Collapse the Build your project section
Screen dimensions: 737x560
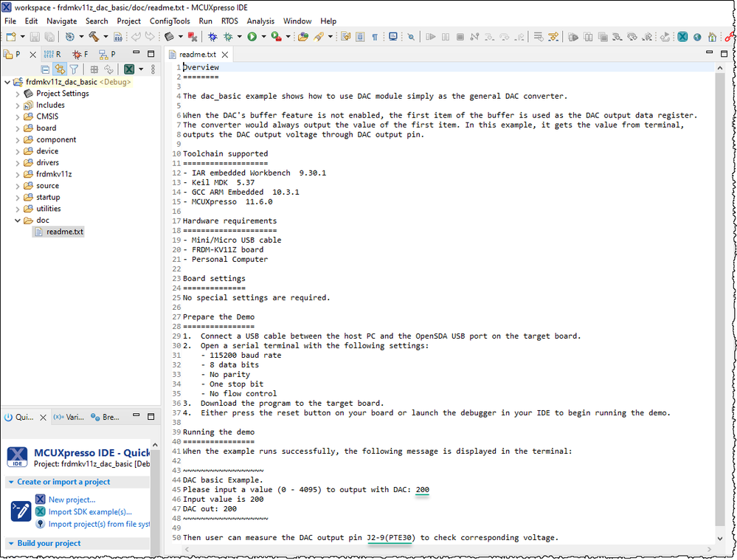click(x=11, y=544)
